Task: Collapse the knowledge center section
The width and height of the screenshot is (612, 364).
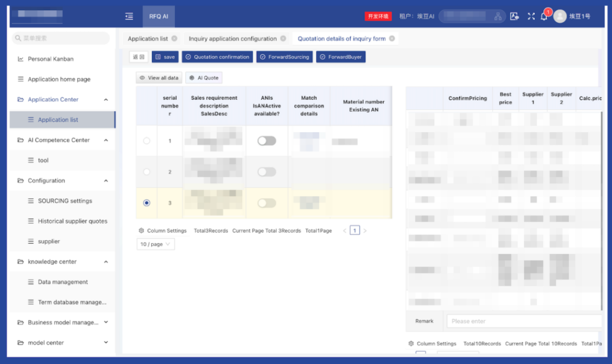Action: point(106,262)
